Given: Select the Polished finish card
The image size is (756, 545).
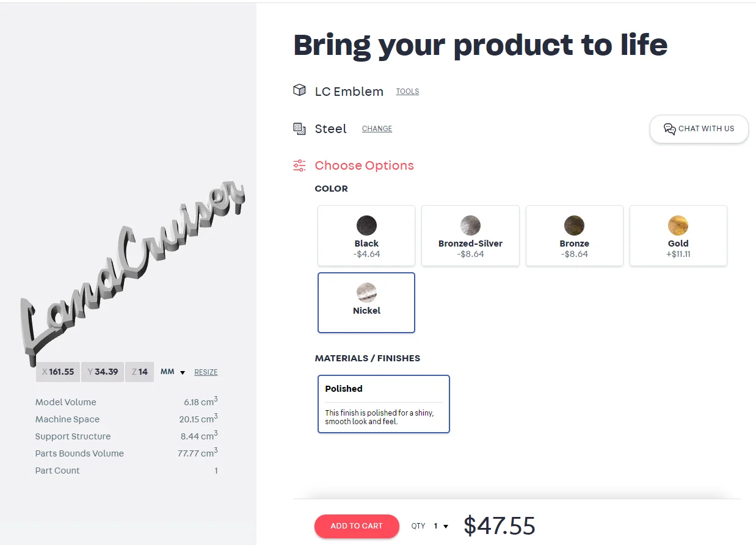Looking at the screenshot, I should [383, 404].
